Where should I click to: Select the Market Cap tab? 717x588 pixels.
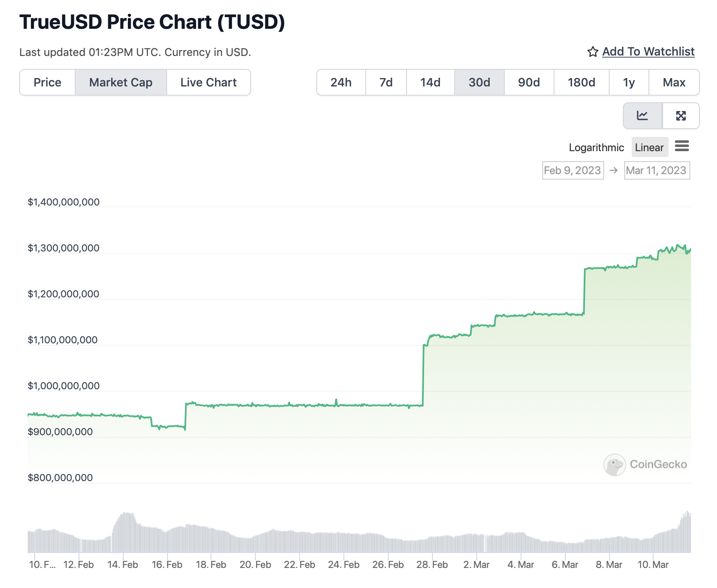click(x=121, y=82)
